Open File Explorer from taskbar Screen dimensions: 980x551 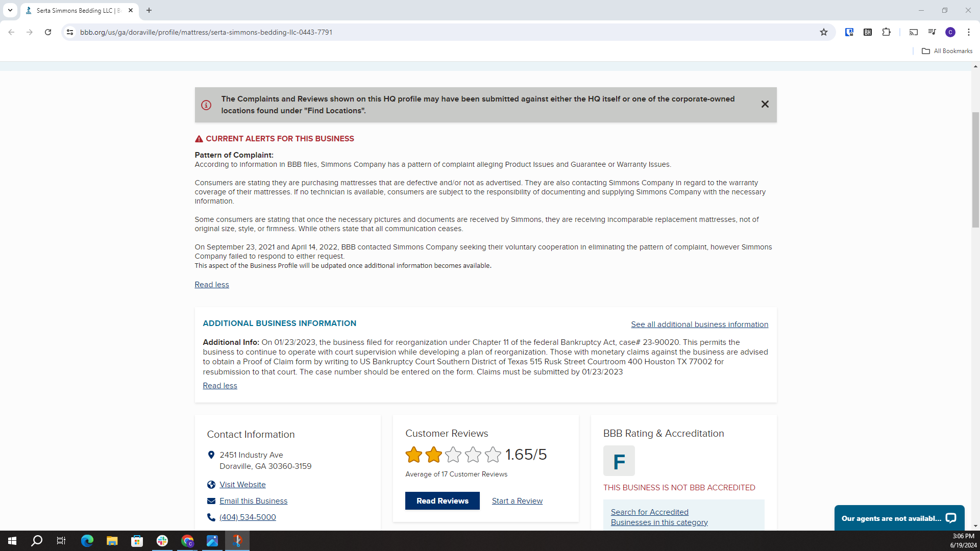[112, 541]
